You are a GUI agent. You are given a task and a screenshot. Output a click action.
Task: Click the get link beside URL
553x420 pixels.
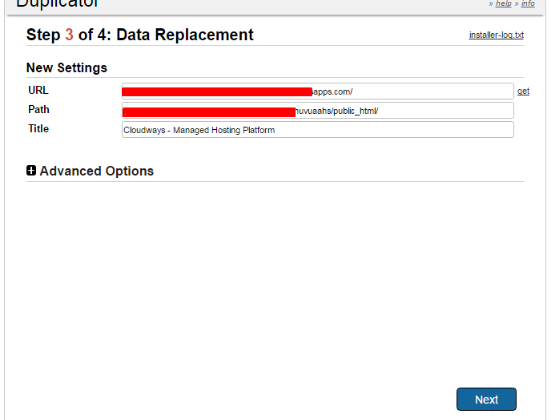click(x=523, y=91)
